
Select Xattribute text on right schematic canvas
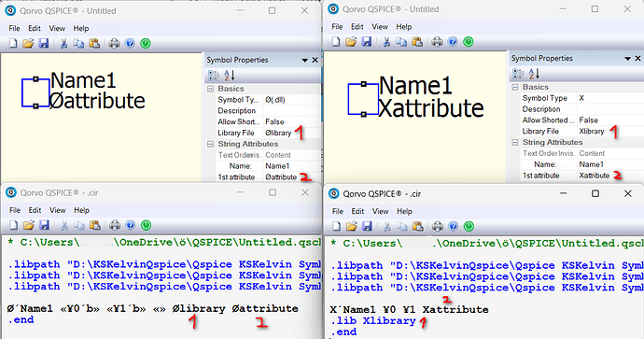[430, 108]
